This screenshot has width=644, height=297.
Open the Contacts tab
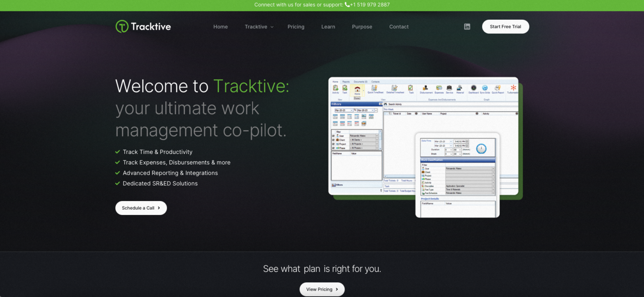coord(375,82)
